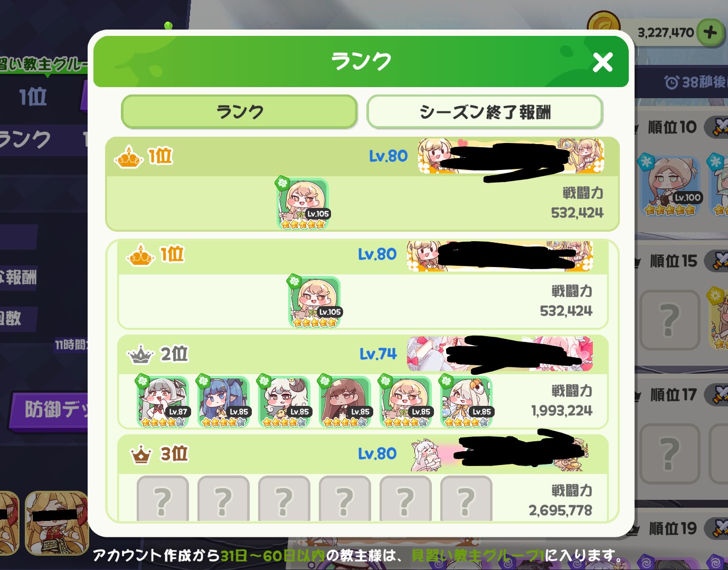The width and height of the screenshot is (728, 570).
Task: Tap the Lv.105 character in second 1位 row
Action: pyautogui.click(x=315, y=302)
